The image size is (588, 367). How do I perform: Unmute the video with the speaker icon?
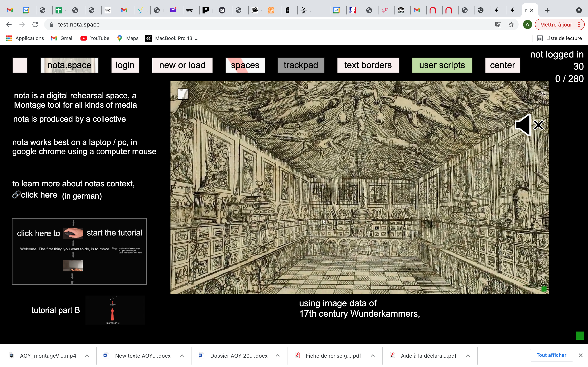click(528, 125)
